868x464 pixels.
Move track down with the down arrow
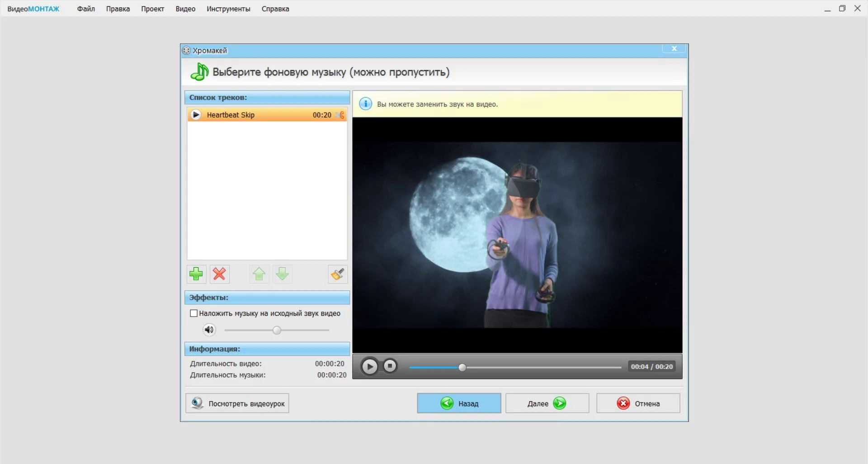point(282,274)
